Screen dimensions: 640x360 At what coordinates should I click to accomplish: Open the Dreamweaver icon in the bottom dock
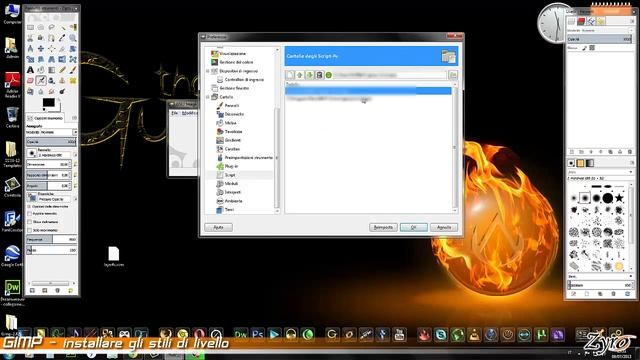coord(241,335)
